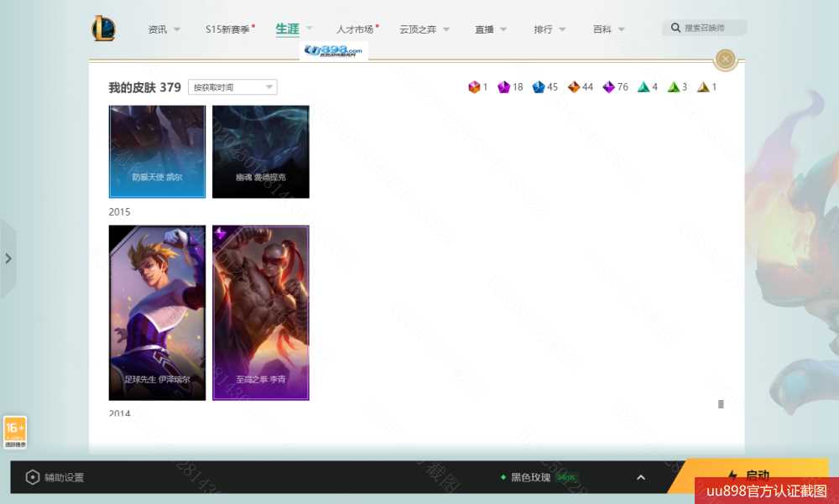
Task: Expand the 百科 menu arrow
Action: [x=621, y=29]
